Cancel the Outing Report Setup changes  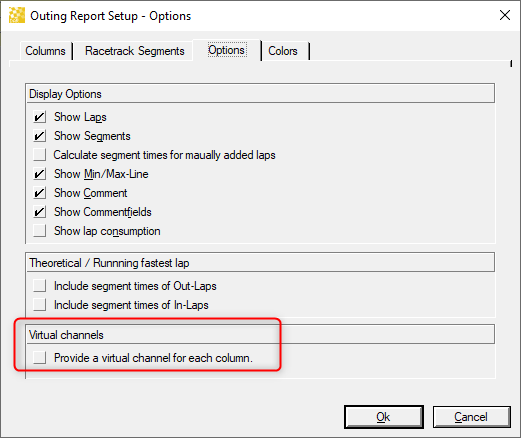[471, 417]
